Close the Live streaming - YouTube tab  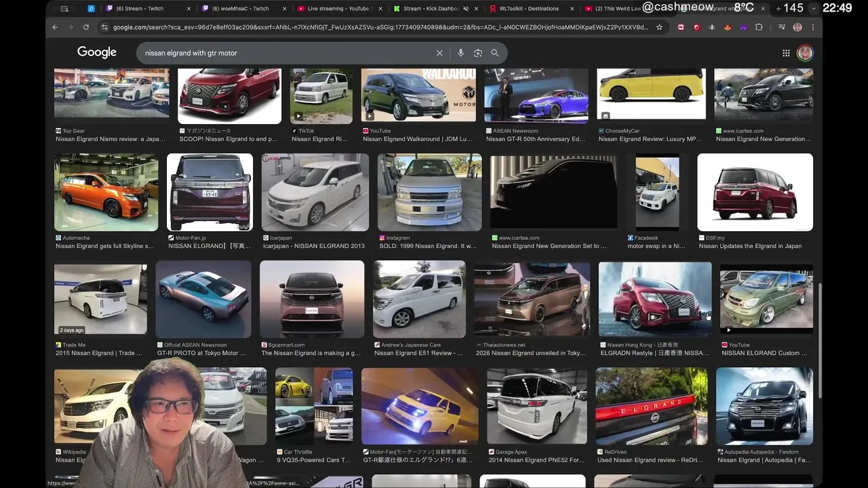(380, 9)
